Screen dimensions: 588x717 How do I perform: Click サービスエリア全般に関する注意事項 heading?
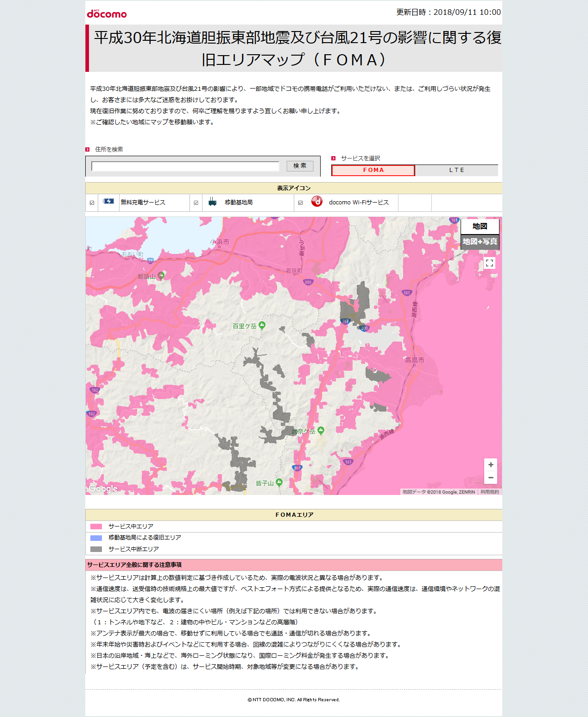pyautogui.click(x=134, y=565)
